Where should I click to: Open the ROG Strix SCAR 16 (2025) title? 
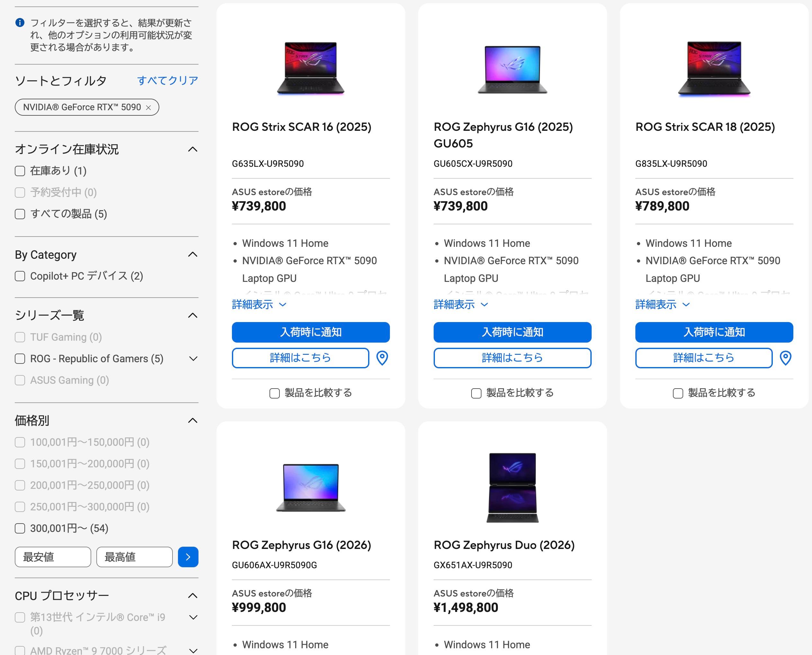click(302, 127)
